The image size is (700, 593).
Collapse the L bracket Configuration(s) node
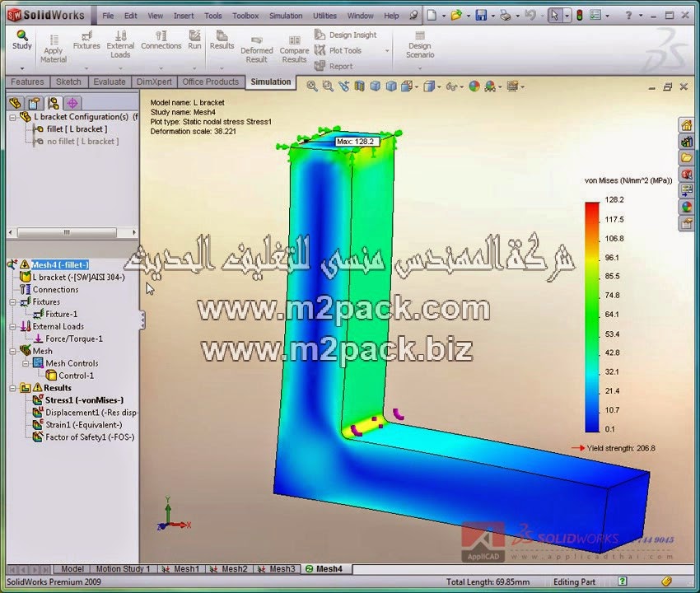[x=12, y=118]
